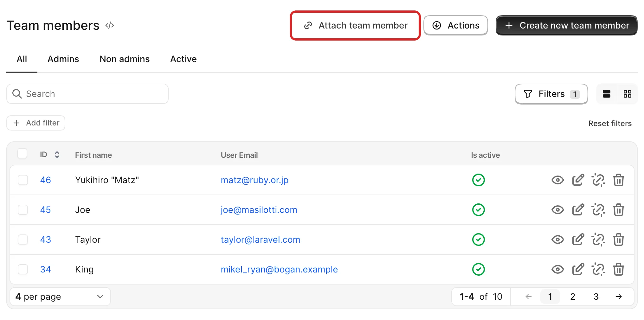The height and width of the screenshot is (320, 644).
Task: Select the row 43 checkbox
Action: pyautogui.click(x=23, y=240)
